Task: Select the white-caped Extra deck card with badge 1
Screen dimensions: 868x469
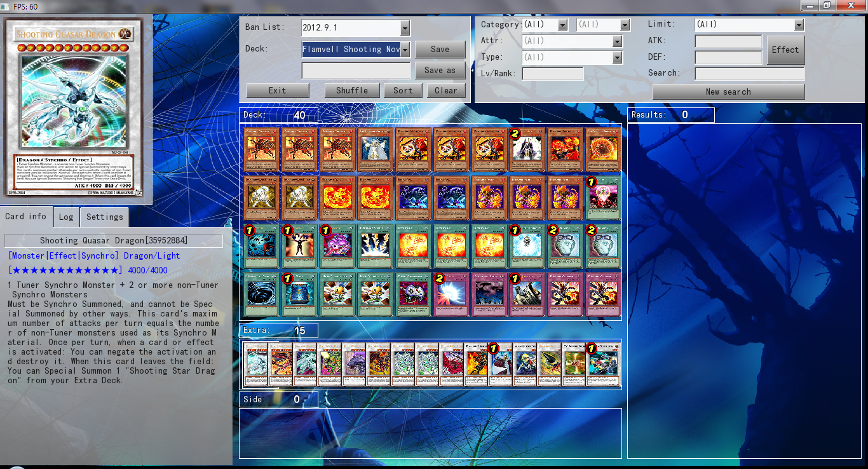Action: [x=500, y=365]
